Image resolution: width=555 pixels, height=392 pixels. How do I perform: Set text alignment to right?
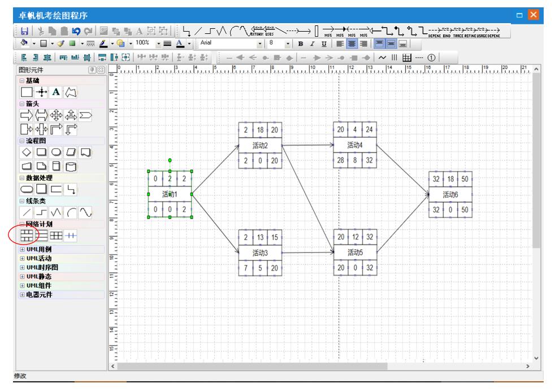click(363, 43)
